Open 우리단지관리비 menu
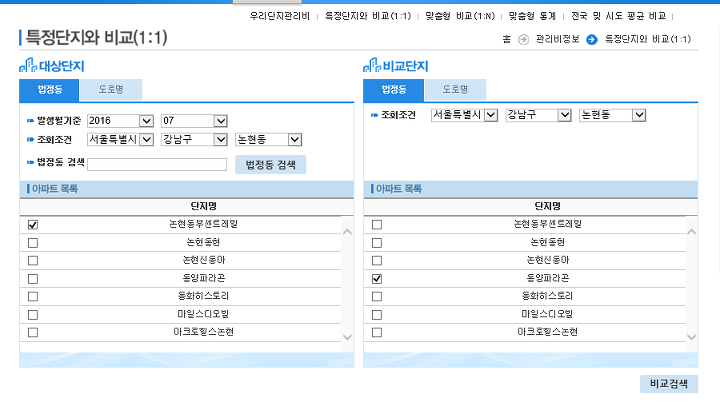The height and width of the screenshot is (402, 720). click(280, 16)
